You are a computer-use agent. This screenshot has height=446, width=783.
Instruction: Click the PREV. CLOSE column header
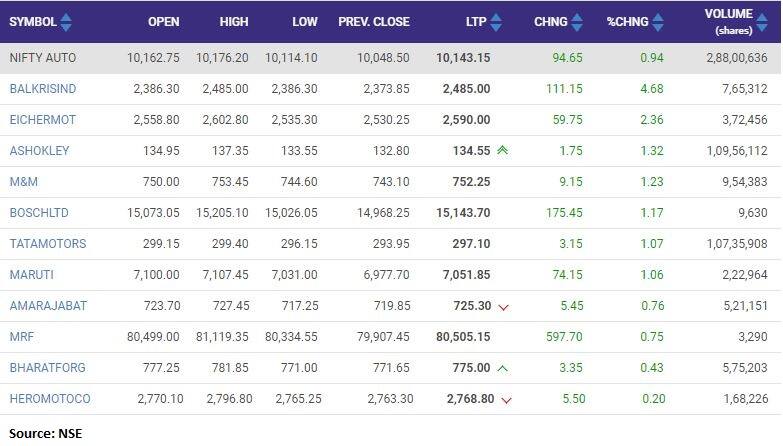[374, 22]
